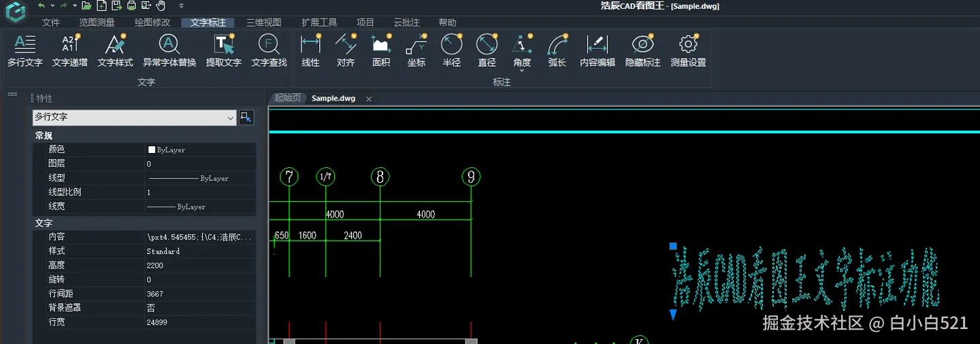Open the 项目 ribbon tab
980x344 pixels.
pyautogui.click(x=365, y=22)
